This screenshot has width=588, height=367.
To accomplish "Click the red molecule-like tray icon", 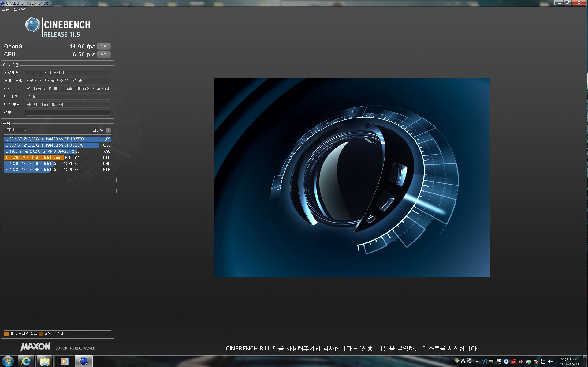I will tap(521, 361).
